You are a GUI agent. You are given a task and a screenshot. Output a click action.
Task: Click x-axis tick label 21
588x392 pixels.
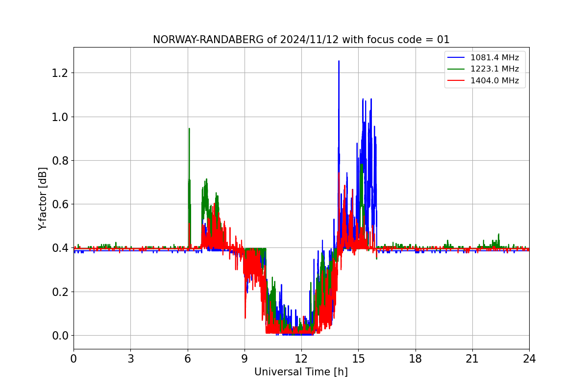pyautogui.click(x=472, y=359)
